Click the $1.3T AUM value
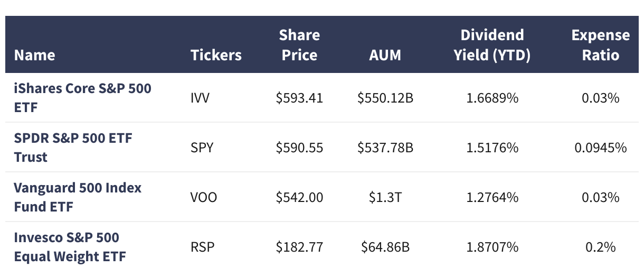The image size is (644, 276). pos(385,198)
